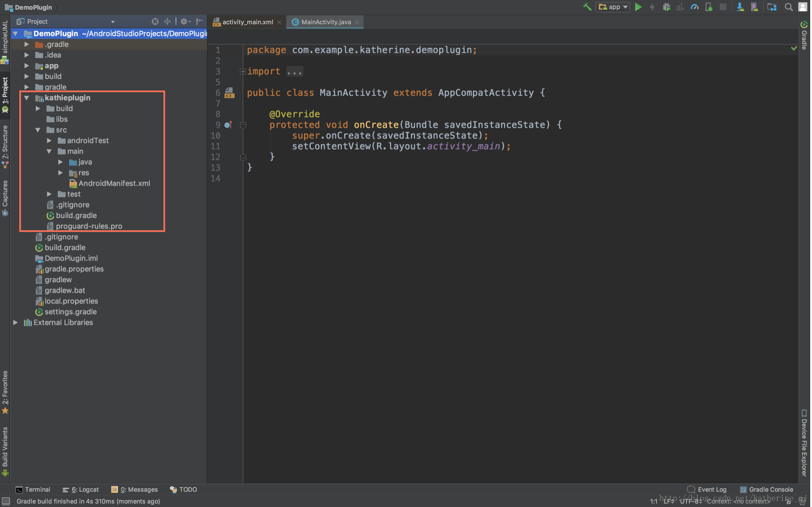Image resolution: width=812 pixels, height=507 pixels.
Task: Open the Messages tool window
Action: [x=134, y=490]
